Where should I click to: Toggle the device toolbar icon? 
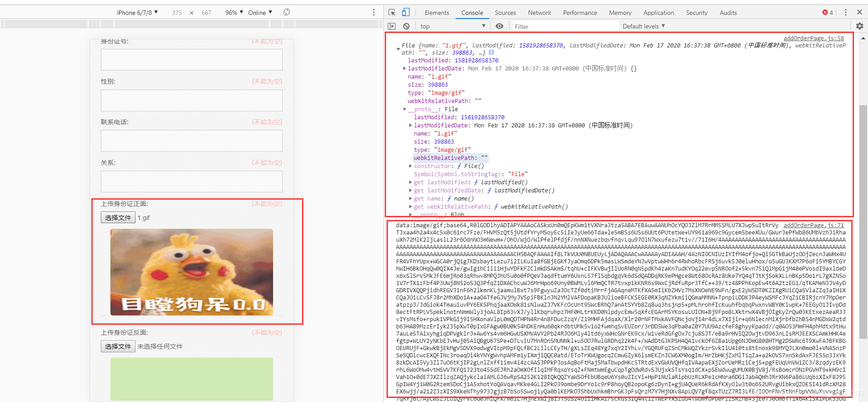(x=406, y=12)
